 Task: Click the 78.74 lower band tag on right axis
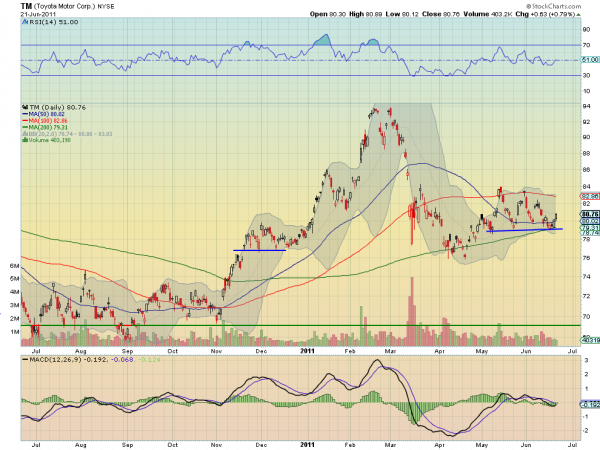point(590,232)
